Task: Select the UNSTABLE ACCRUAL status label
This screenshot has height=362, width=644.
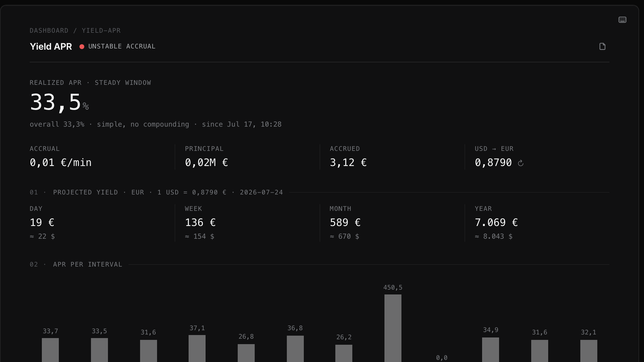Action: 122,46
